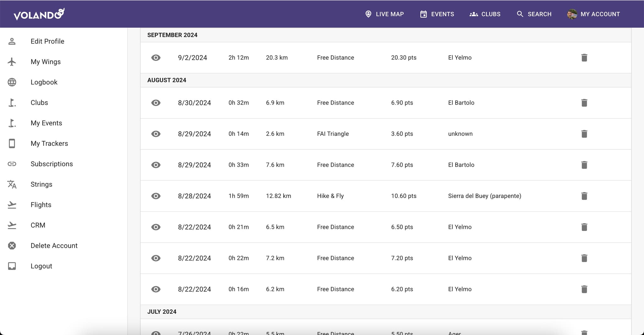Delete the 9/2/2024 El Yelmo flight
Screen dimensions: 644x335
coord(584,58)
